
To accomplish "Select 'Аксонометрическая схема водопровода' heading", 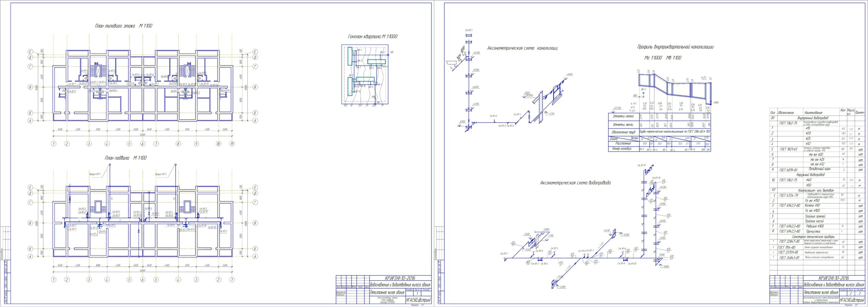I will (575, 183).
